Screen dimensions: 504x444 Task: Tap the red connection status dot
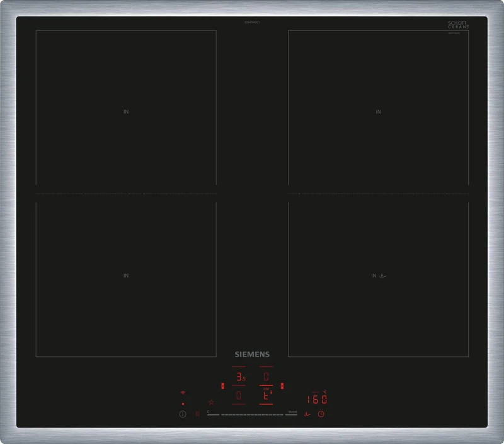pyautogui.click(x=183, y=404)
